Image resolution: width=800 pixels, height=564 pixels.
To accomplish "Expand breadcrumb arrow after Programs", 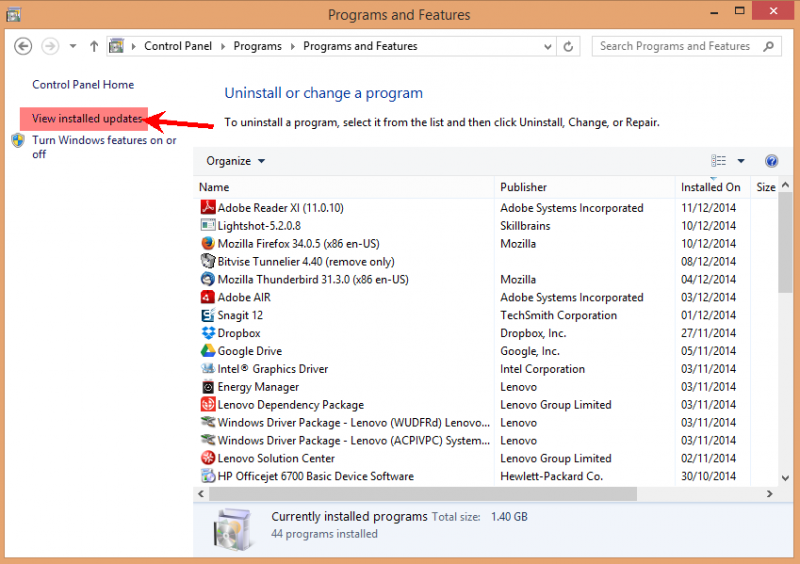I will [293, 47].
